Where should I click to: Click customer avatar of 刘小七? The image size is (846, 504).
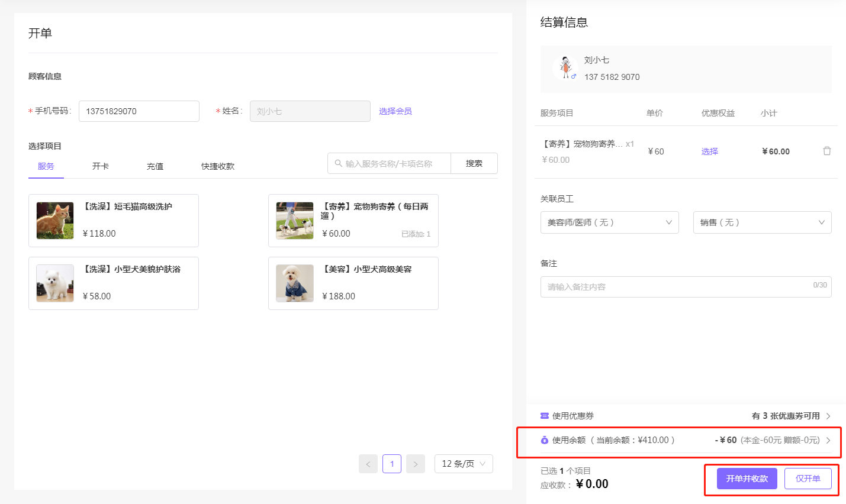565,68
